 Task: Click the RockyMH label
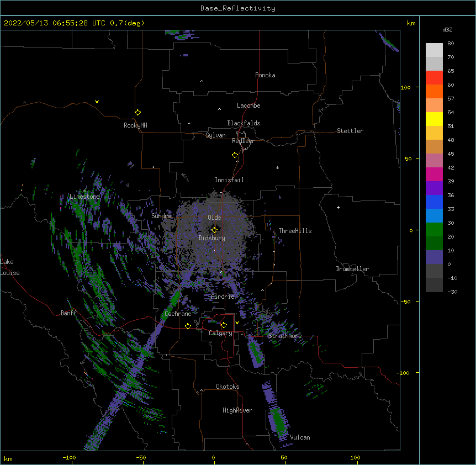pos(135,125)
